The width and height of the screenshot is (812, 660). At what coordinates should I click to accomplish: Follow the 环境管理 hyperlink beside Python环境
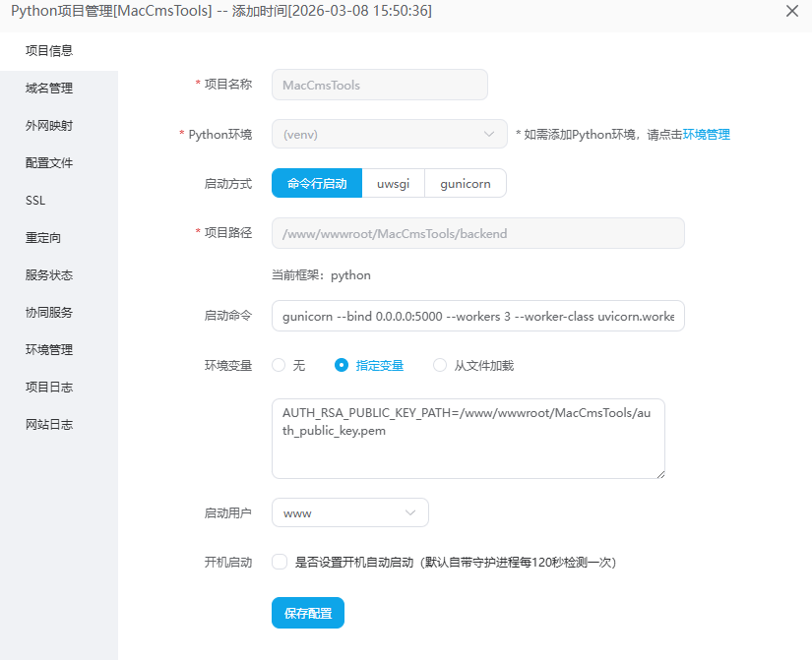click(706, 135)
